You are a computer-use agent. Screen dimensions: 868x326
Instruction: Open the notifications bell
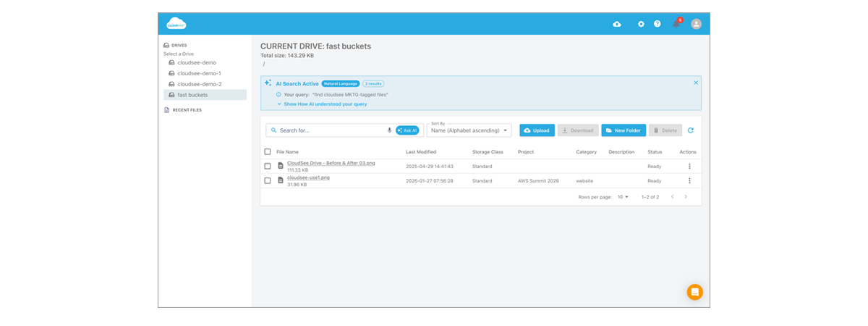[676, 24]
